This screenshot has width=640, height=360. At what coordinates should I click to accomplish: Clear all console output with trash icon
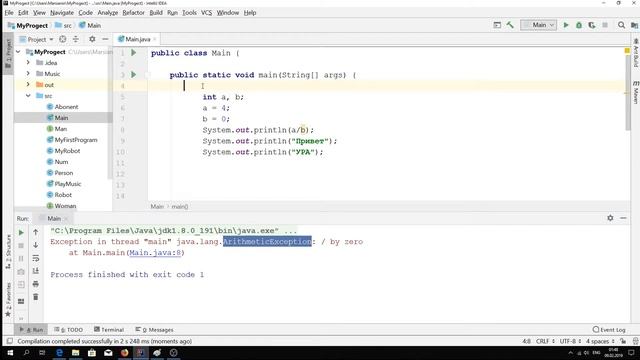click(x=36, y=297)
